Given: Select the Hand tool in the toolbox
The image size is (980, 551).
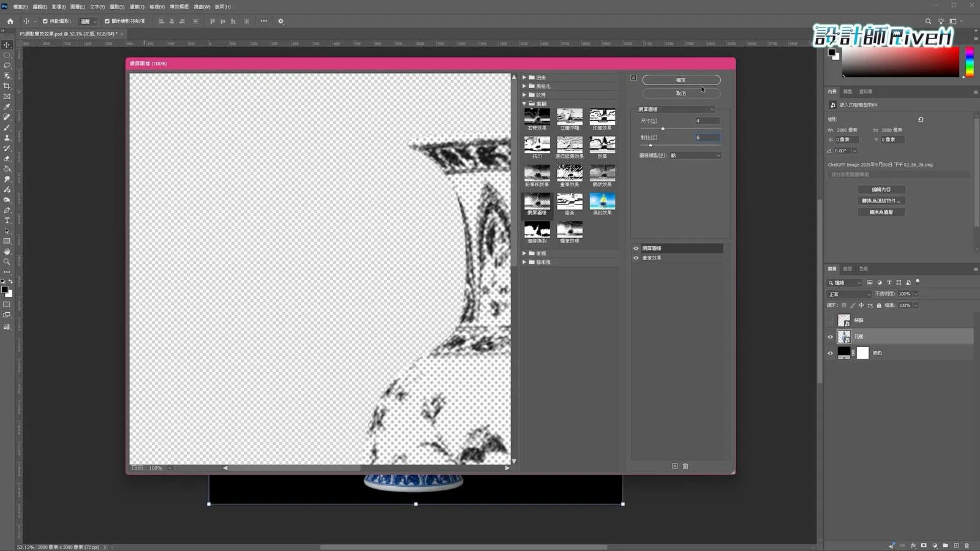Looking at the screenshot, I should 7,252.
